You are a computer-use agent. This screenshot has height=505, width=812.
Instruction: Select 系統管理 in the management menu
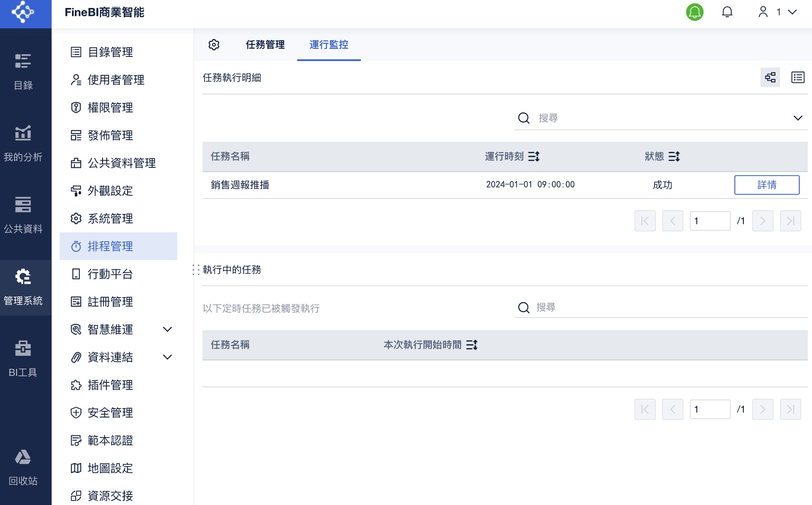(x=110, y=219)
